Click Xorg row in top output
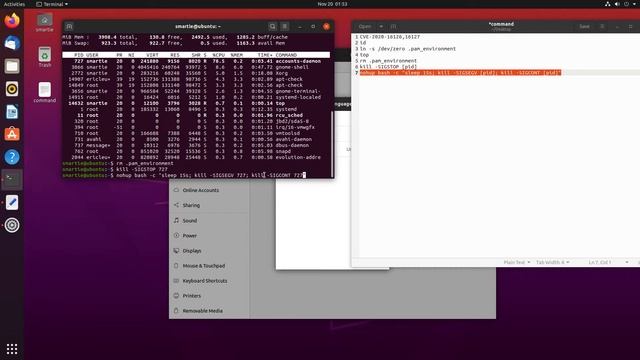The image size is (640, 360). point(196,73)
